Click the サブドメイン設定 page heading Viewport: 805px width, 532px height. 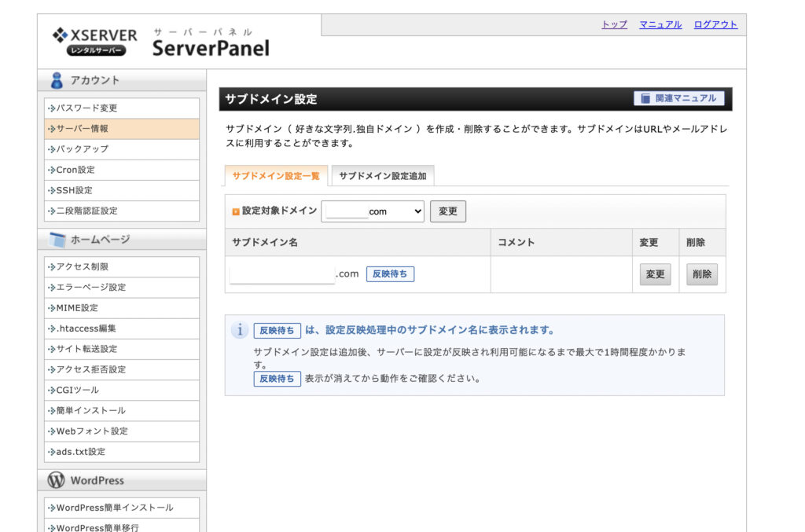pyautogui.click(x=271, y=99)
